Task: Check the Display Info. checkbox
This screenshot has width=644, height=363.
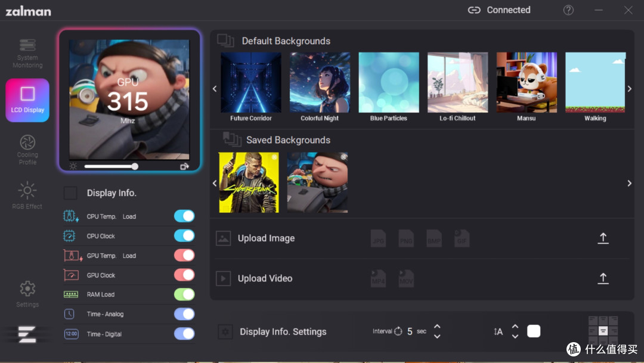Action: click(70, 193)
